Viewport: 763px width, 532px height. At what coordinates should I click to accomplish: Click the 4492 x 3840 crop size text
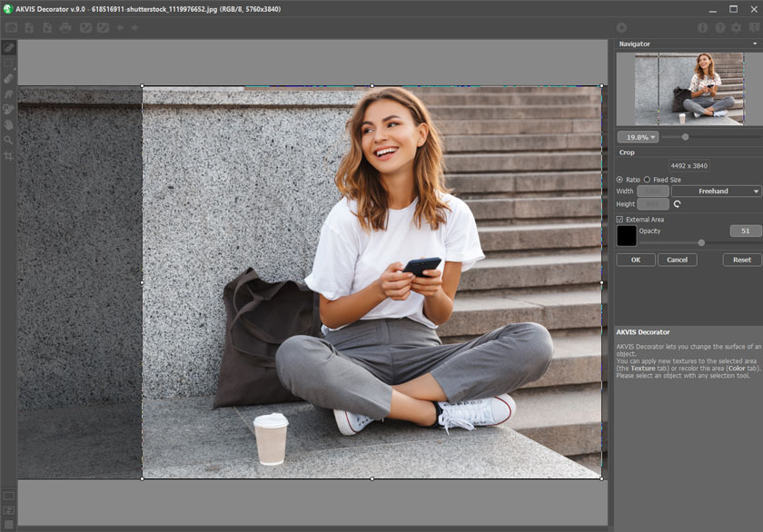[x=689, y=166]
